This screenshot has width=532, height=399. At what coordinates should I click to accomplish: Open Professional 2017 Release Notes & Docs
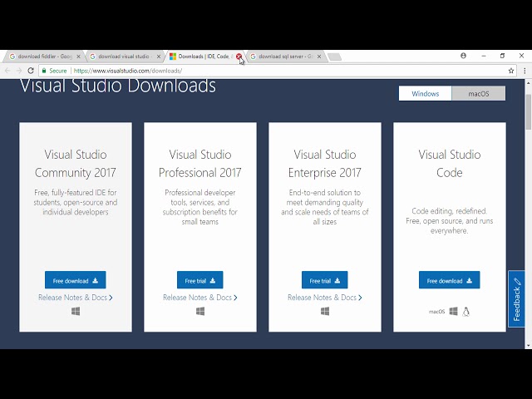coord(200,298)
